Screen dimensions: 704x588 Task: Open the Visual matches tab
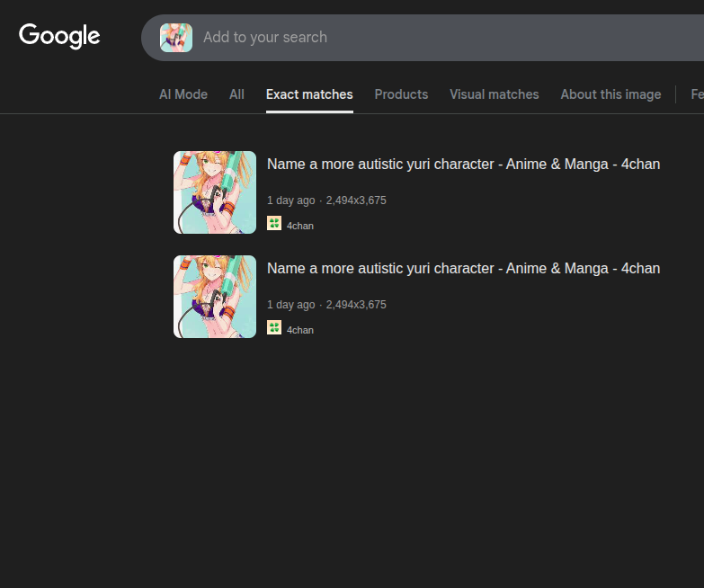[494, 94]
